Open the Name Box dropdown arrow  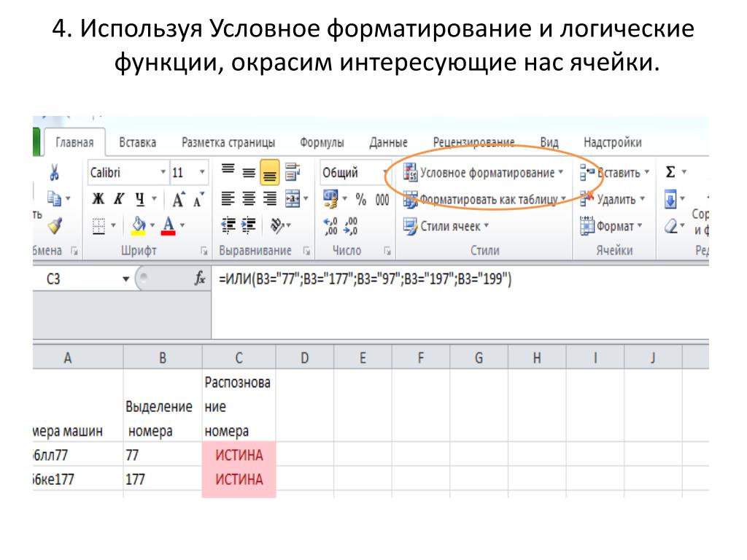(x=125, y=279)
